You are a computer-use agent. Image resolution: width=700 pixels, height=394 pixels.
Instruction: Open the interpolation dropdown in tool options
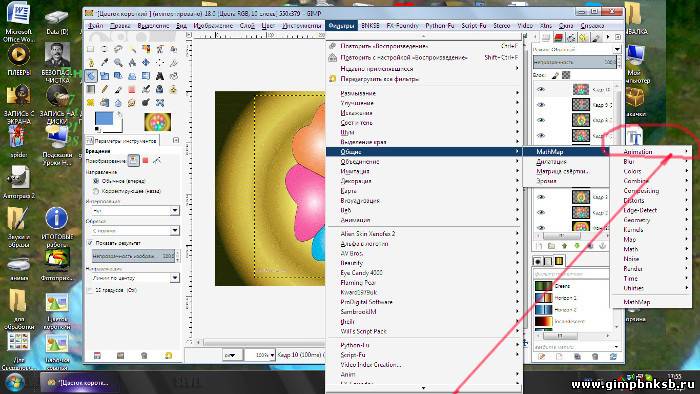(x=135, y=210)
